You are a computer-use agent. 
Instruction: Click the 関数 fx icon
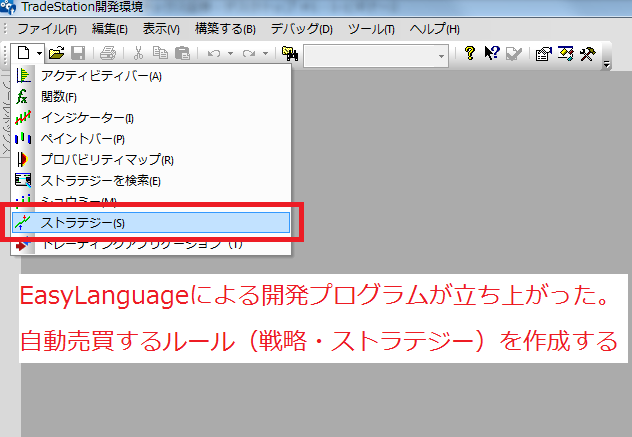coord(23,97)
